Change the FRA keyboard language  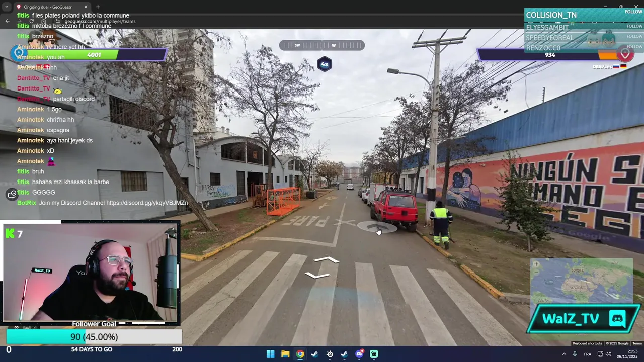pos(588,354)
